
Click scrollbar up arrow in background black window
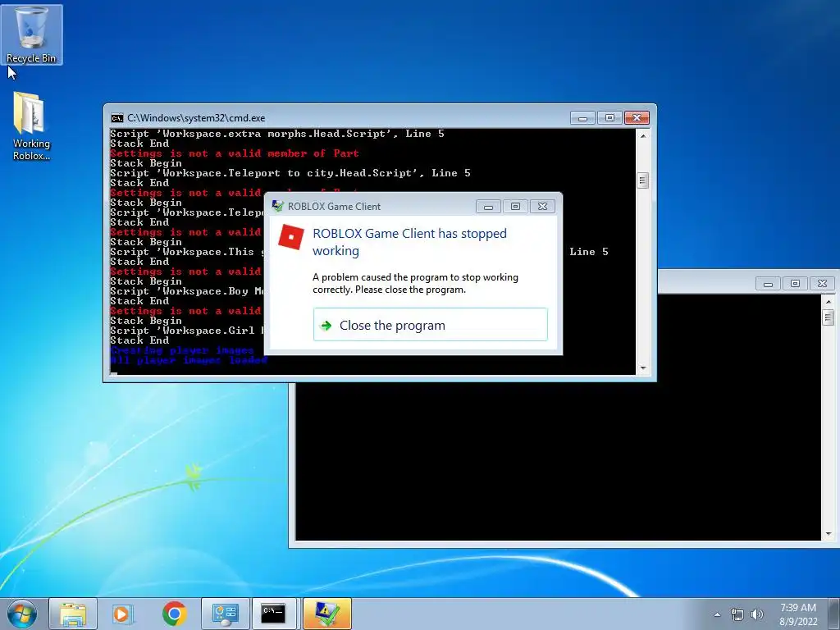tap(829, 302)
